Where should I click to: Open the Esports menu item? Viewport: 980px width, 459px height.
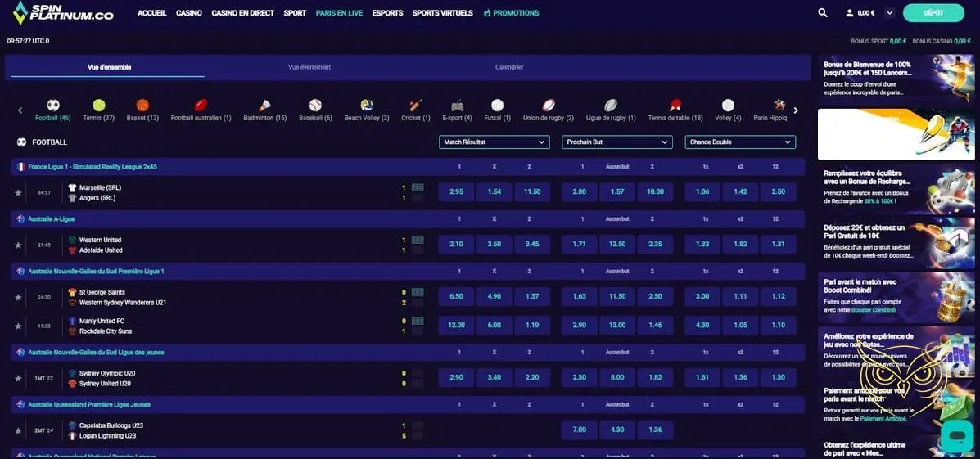[x=387, y=13]
